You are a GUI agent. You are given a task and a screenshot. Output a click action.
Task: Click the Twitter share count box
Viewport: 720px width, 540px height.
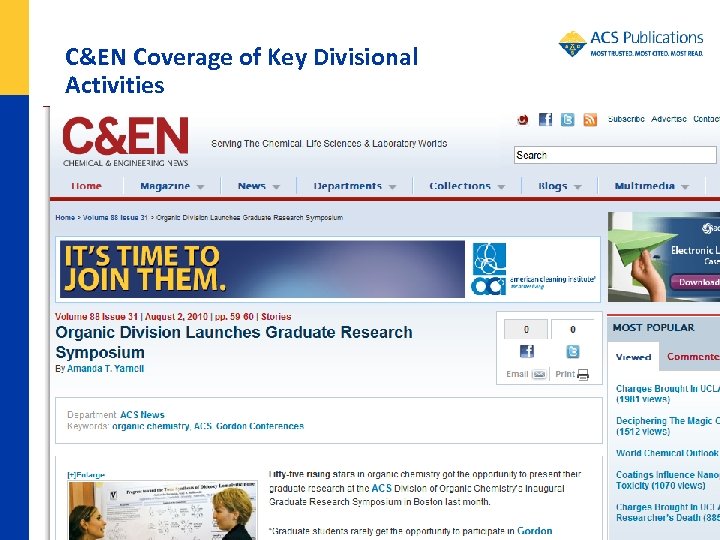click(x=573, y=329)
